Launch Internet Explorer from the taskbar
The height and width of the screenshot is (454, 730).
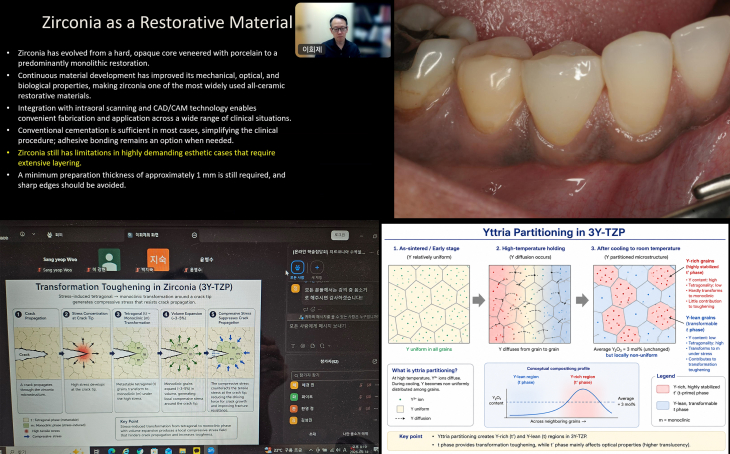click(x=126, y=451)
